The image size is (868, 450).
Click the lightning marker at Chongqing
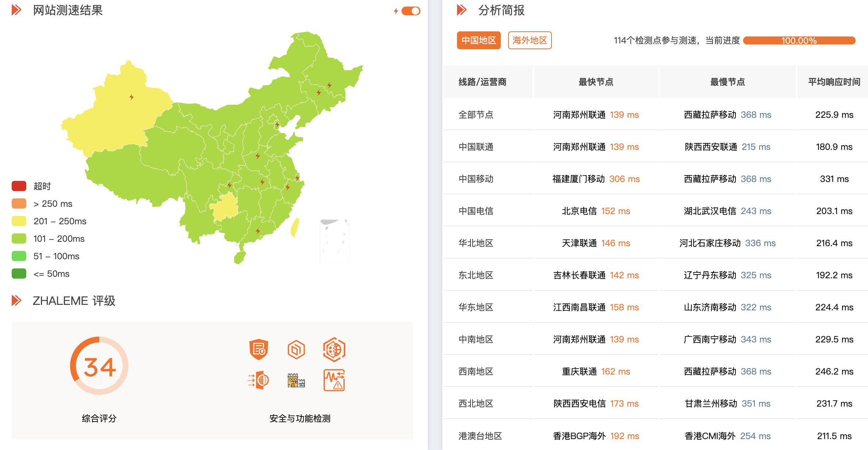pyautogui.click(x=230, y=185)
